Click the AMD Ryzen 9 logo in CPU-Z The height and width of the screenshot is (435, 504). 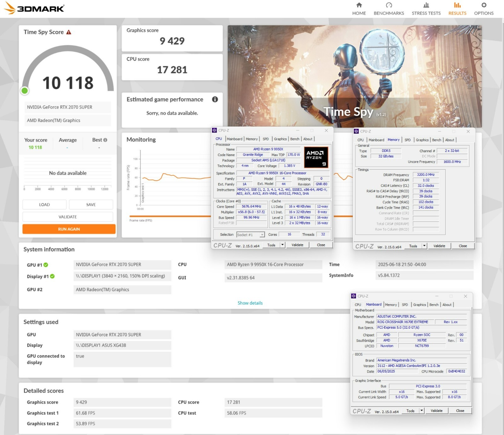(316, 157)
